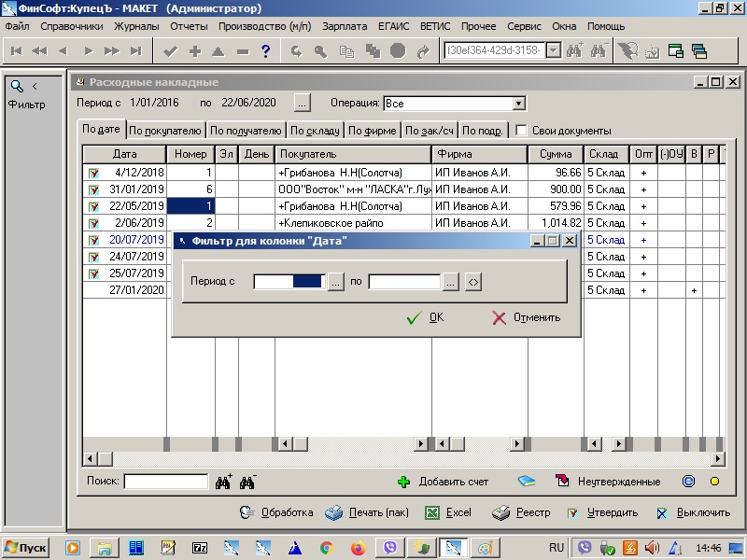
Task: Click grid horizontal scrollbar right arrow
Action: click(718, 459)
